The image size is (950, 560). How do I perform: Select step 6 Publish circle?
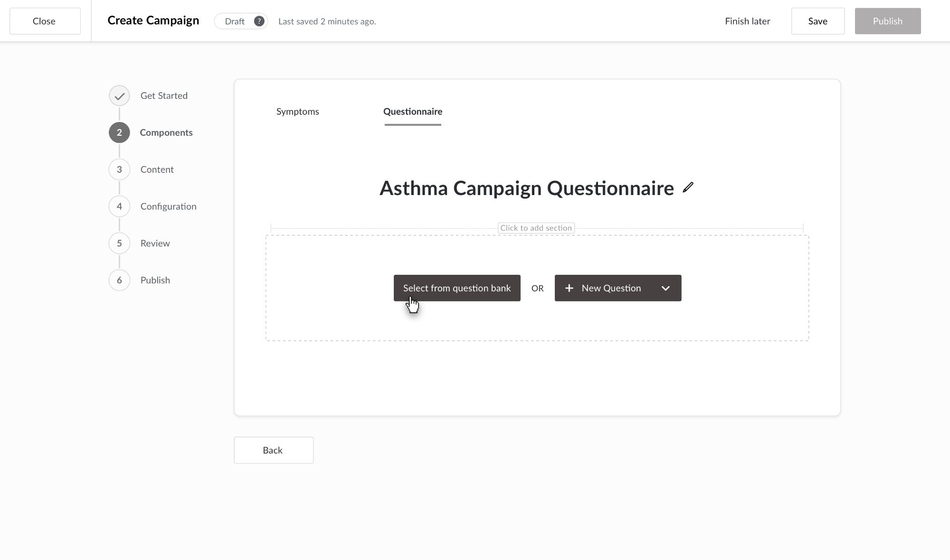tap(119, 280)
